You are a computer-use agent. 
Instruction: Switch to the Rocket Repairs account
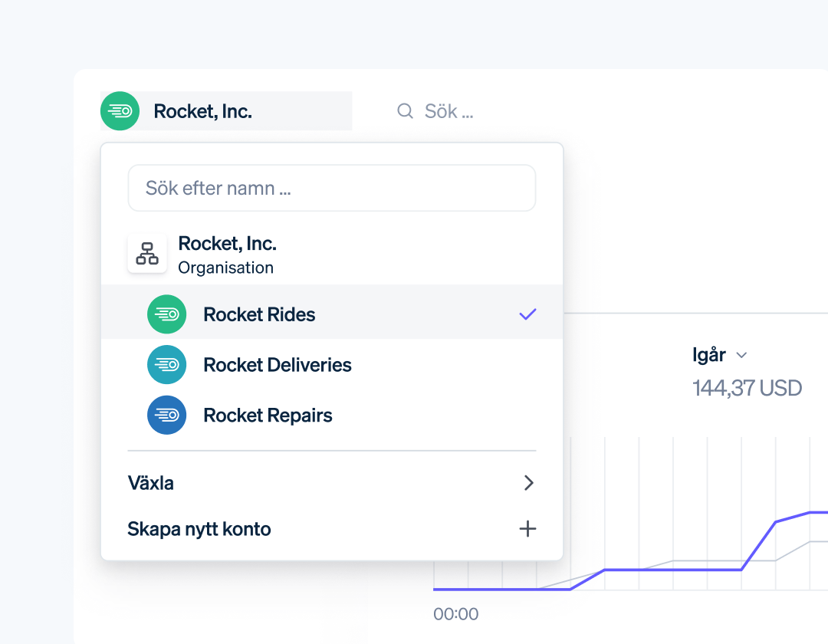pos(332,415)
